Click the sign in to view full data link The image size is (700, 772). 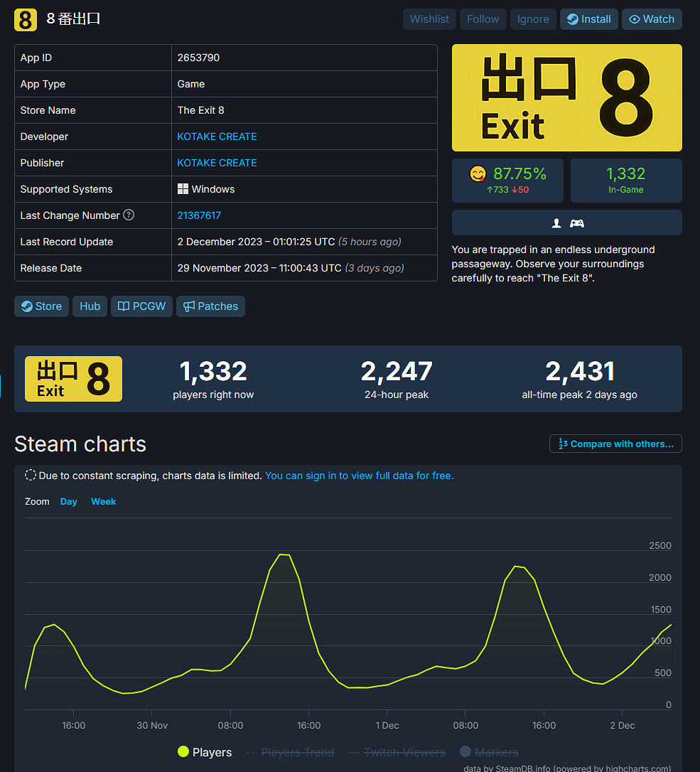pos(359,476)
